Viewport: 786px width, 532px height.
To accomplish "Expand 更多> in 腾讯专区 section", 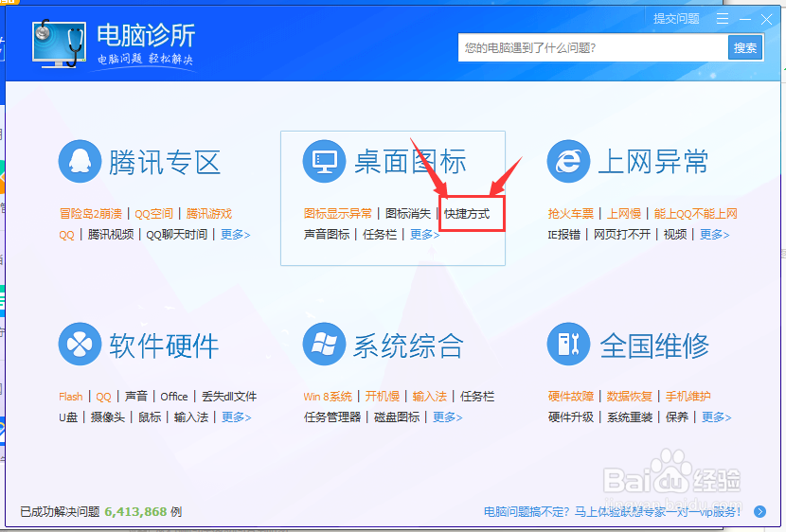I will coord(236,235).
